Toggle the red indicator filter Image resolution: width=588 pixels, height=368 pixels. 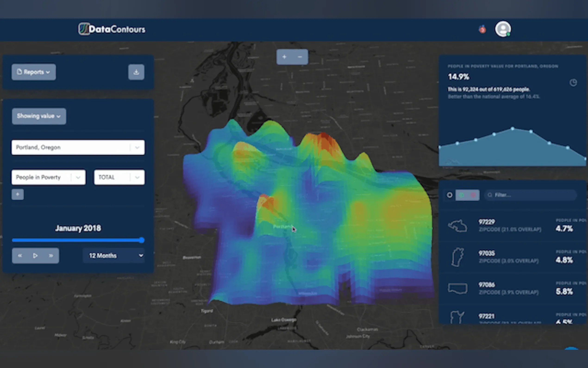pyautogui.click(x=473, y=195)
